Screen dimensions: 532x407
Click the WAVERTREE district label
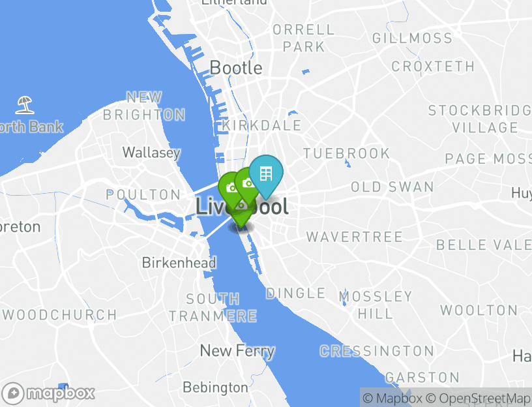tap(354, 237)
